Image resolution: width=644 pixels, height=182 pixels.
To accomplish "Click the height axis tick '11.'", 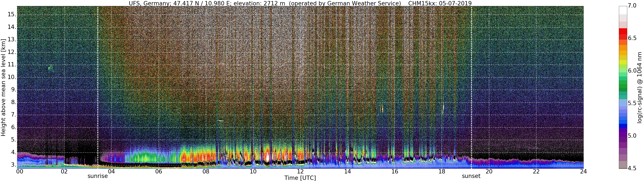I will point(12,65).
